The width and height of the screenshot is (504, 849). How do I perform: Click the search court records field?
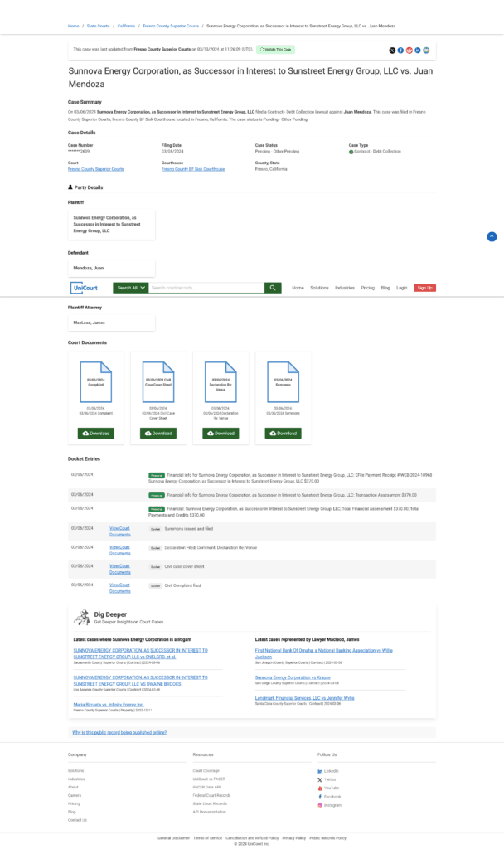[206, 288]
